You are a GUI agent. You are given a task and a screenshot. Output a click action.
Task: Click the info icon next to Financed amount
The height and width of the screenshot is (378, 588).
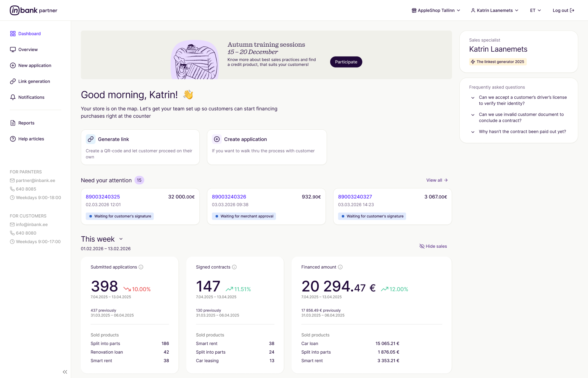coord(340,267)
